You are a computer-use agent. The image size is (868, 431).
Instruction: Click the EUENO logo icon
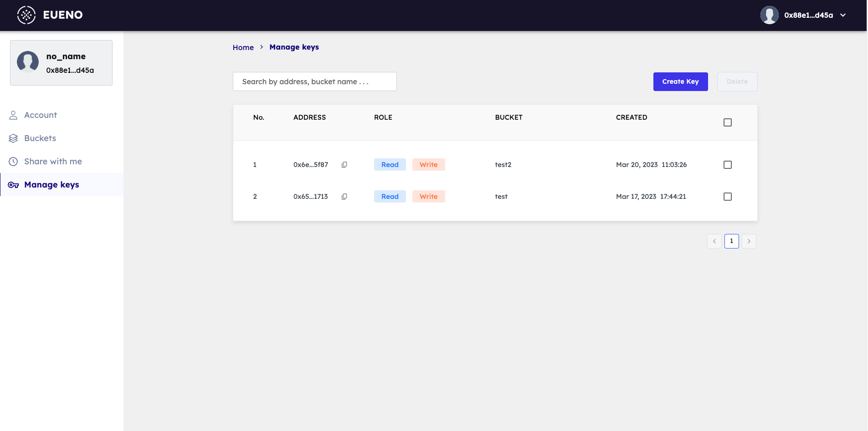tap(26, 15)
